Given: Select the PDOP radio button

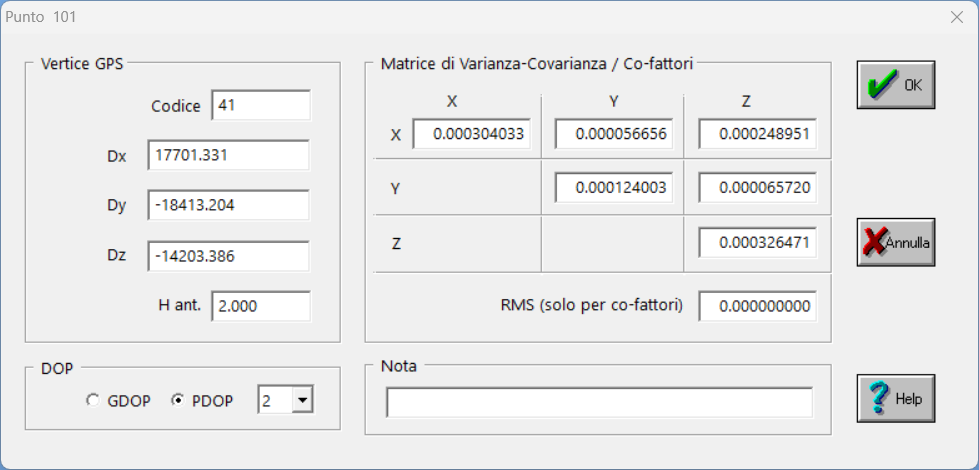Looking at the screenshot, I should (x=178, y=401).
